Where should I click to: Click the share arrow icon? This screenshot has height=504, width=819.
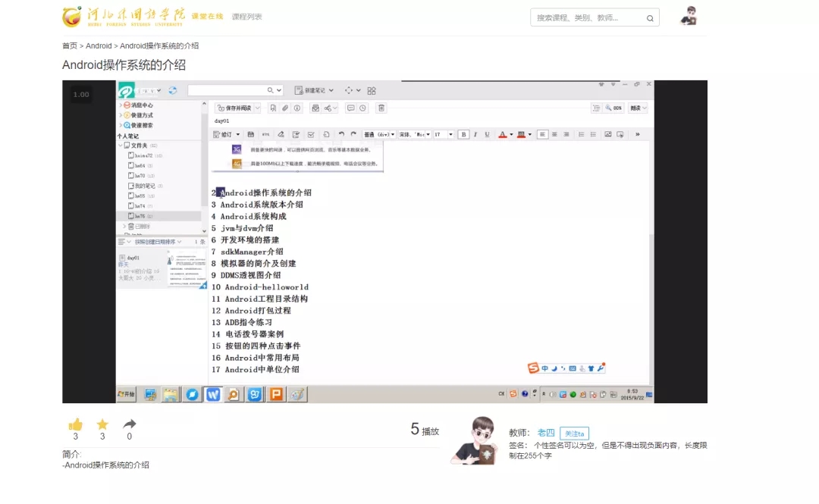(130, 424)
